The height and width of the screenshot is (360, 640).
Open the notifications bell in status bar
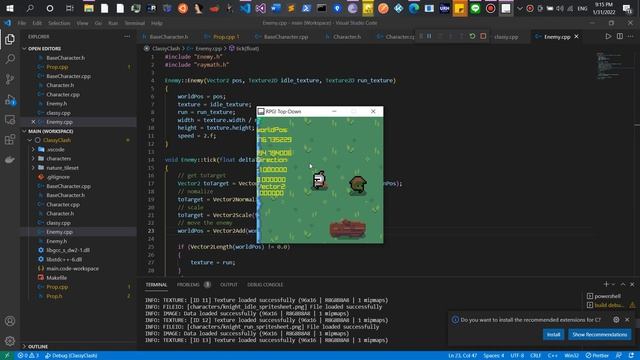pyautogui.click(x=631, y=356)
